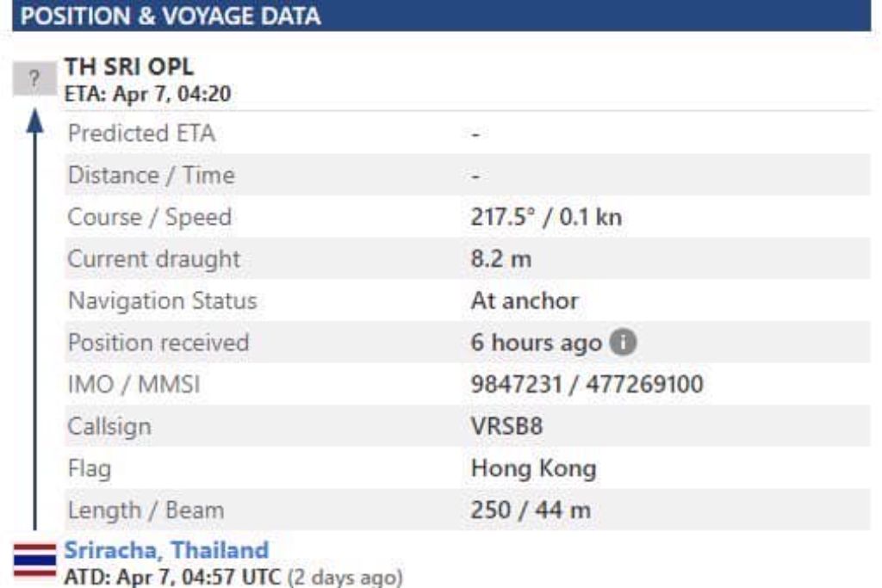Viewport: 882px width, 588px height.
Task: Click the Callsign value VRSB8
Action: pos(506,427)
